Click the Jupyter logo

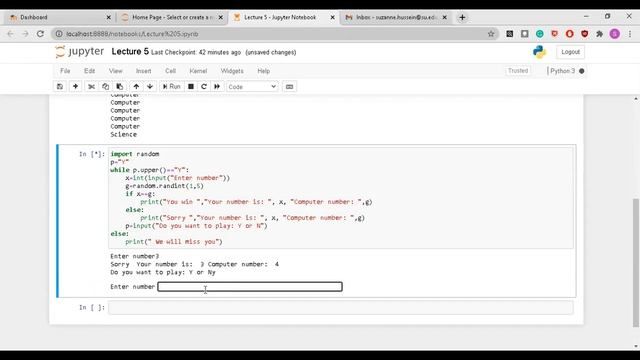pyautogui.click(x=80, y=52)
